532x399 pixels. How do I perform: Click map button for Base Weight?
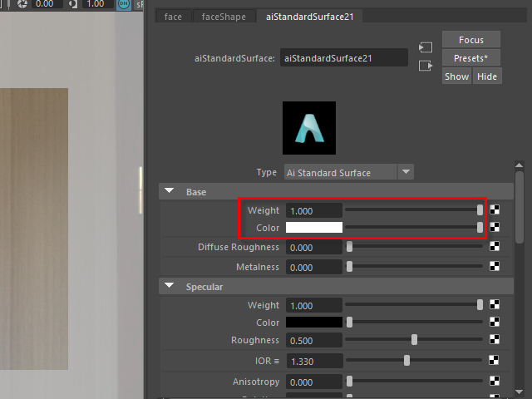click(495, 211)
